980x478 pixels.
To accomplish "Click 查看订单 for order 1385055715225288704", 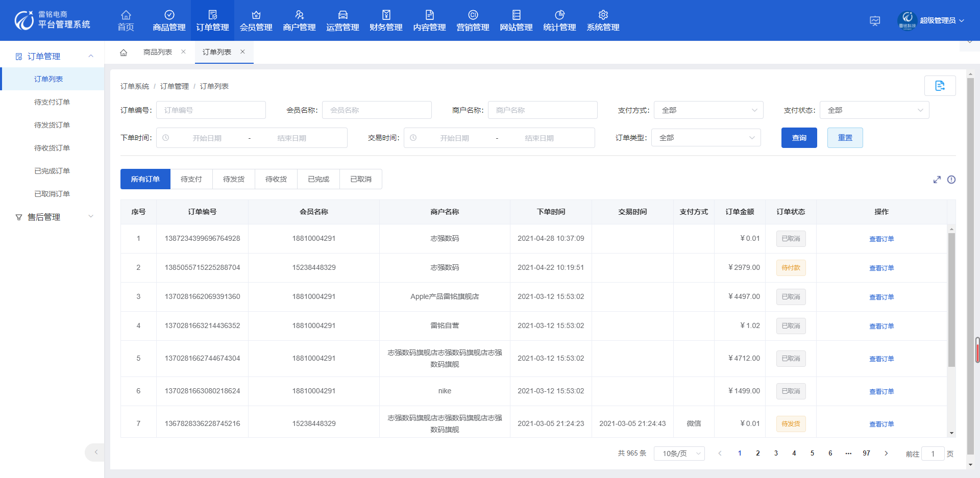I will (x=881, y=268).
